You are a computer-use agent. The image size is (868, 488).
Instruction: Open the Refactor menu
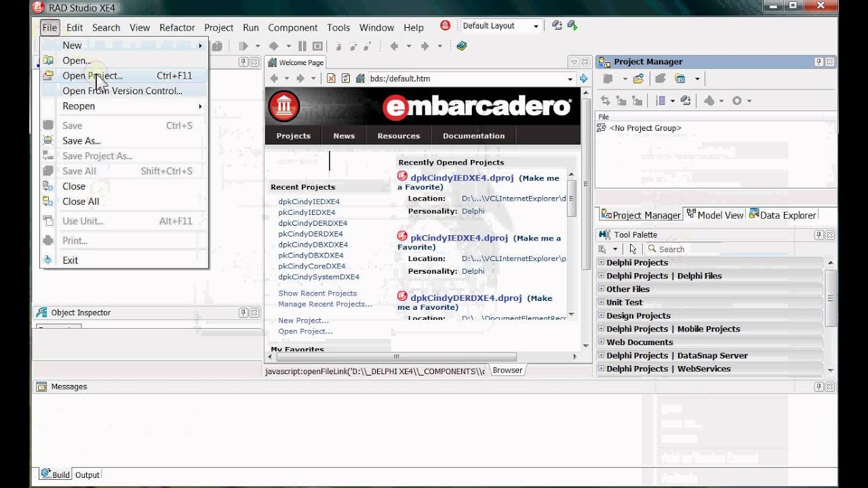click(177, 27)
